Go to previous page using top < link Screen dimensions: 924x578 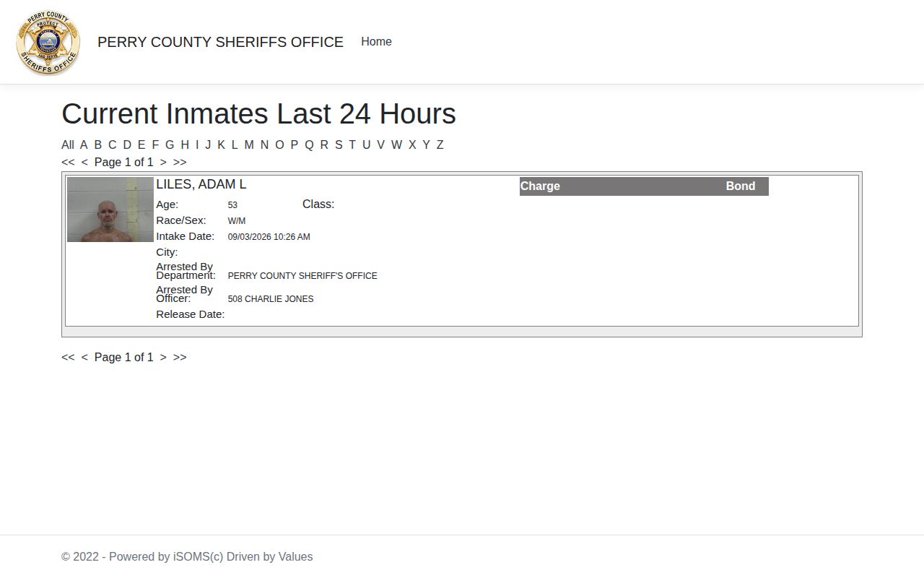tap(84, 162)
